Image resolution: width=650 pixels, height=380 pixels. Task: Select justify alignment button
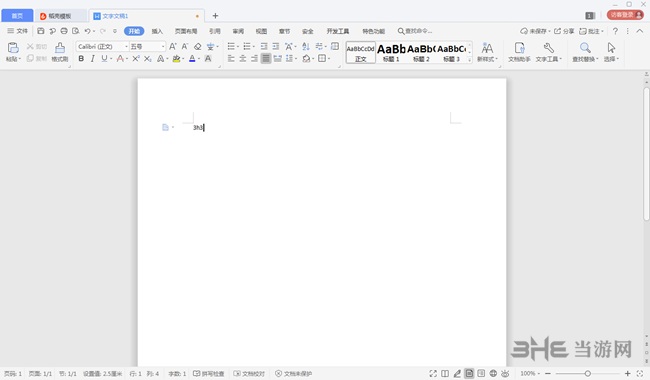point(266,58)
